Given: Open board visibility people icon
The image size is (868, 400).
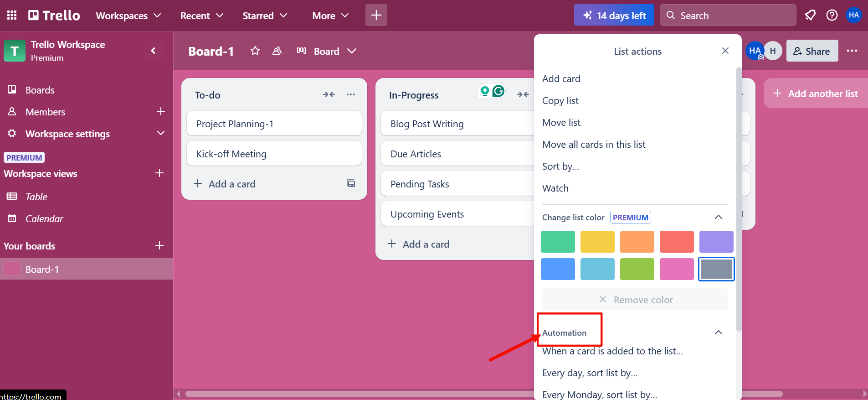Looking at the screenshot, I should point(277,51).
